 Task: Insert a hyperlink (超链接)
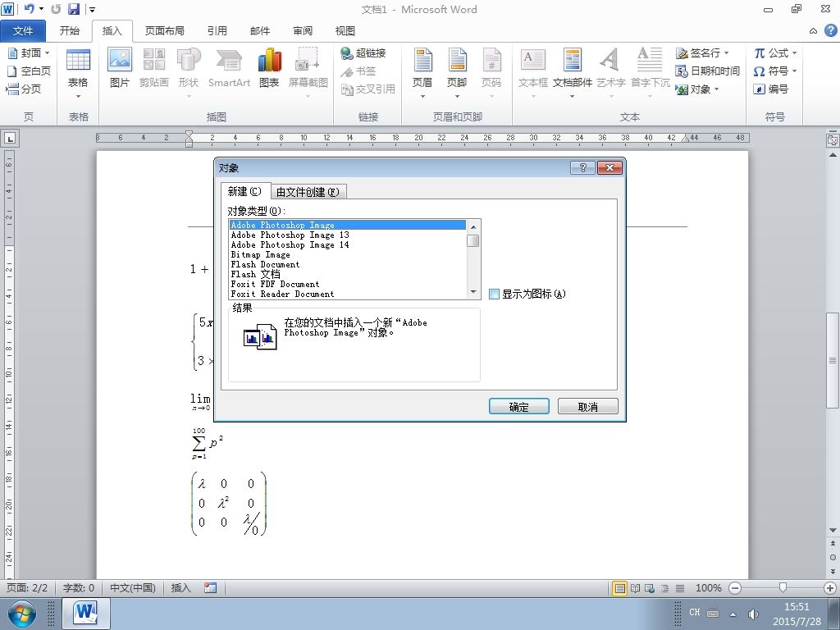363,52
